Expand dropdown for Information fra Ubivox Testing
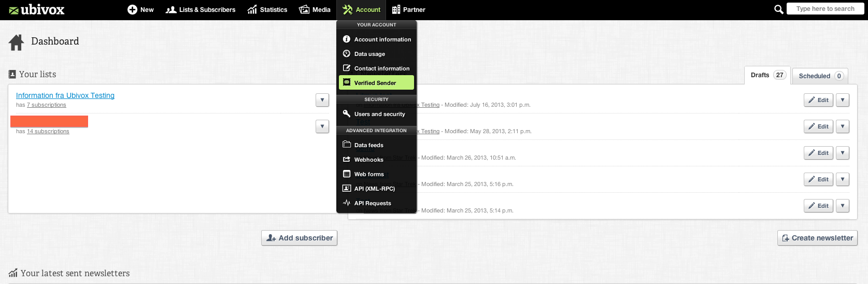868x284 pixels. (322, 100)
